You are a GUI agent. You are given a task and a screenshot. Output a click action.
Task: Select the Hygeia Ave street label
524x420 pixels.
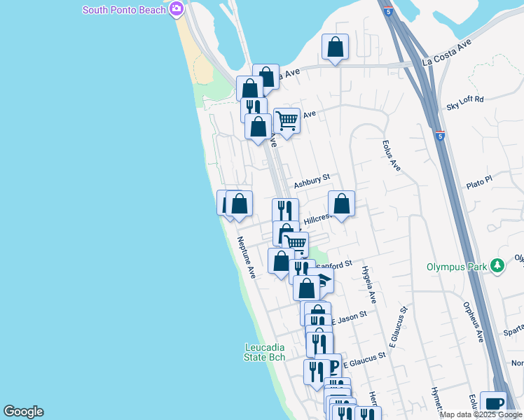[369, 285]
